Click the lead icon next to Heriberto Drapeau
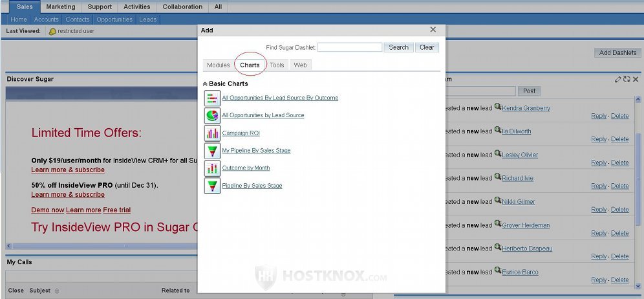The height and width of the screenshot is (299, 644). pyautogui.click(x=497, y=247)
